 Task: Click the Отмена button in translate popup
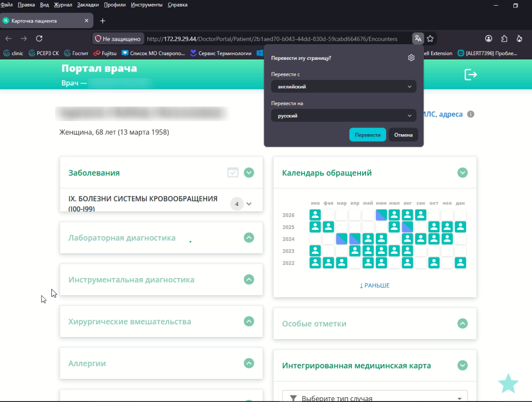click(403, 135)
